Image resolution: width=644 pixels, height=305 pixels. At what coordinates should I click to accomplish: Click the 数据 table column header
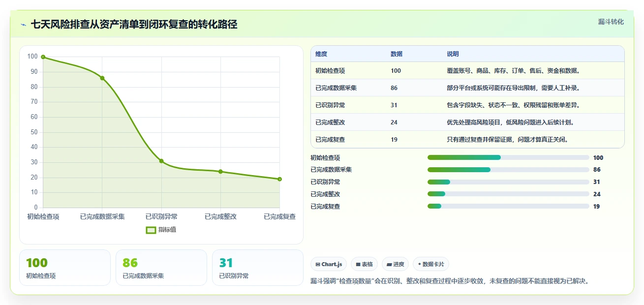(397, 54)
